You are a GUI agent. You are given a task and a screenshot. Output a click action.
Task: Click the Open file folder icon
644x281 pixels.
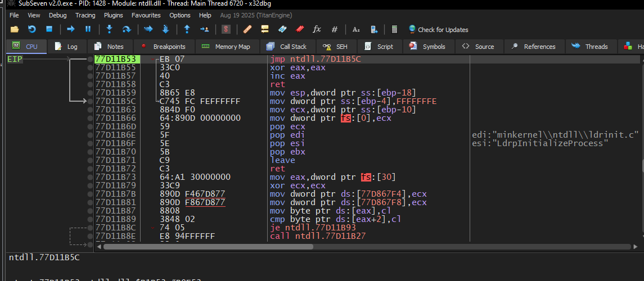click(x=15, y=29)
